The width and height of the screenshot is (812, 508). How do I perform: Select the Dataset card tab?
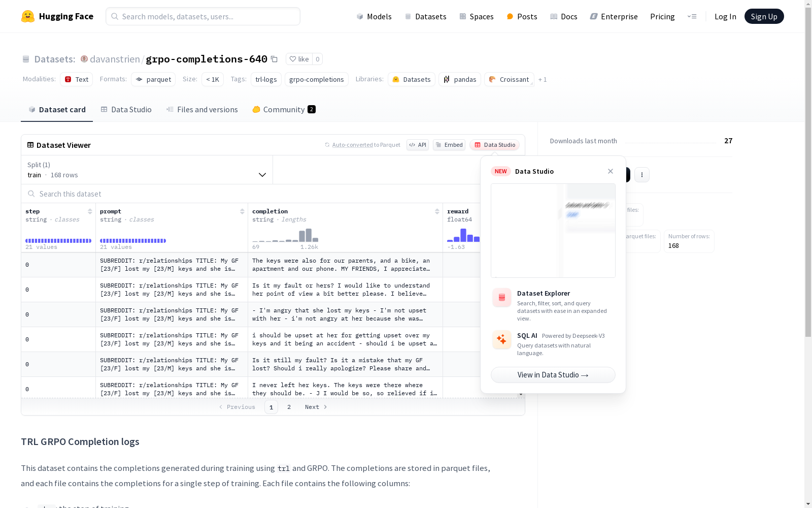coord(57,109)
